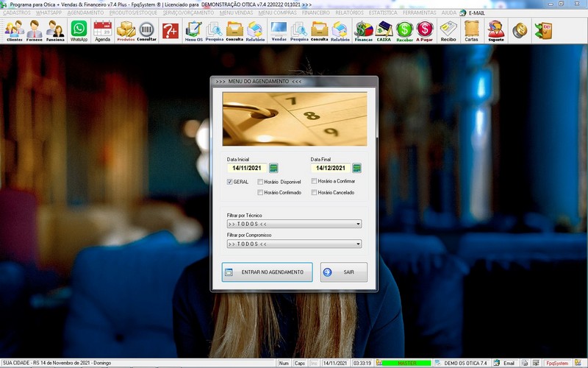Open the FERRAMENTAS menu
The height and width of the screenshot is (368, 588).
[x=420, y=13]
